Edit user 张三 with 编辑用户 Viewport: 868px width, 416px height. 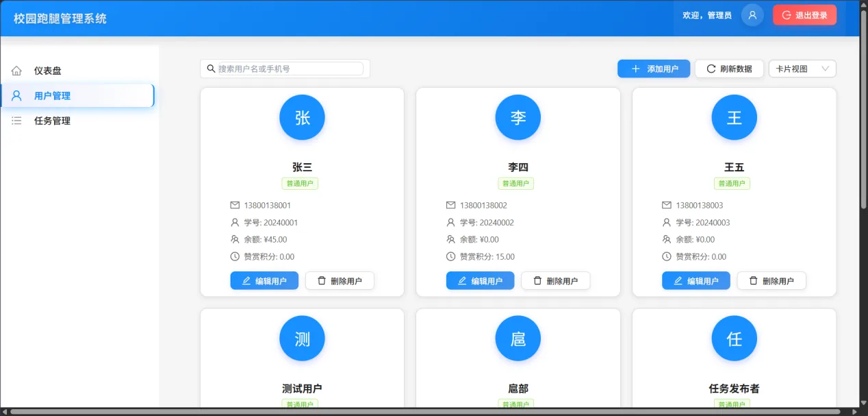pos(264,280)
